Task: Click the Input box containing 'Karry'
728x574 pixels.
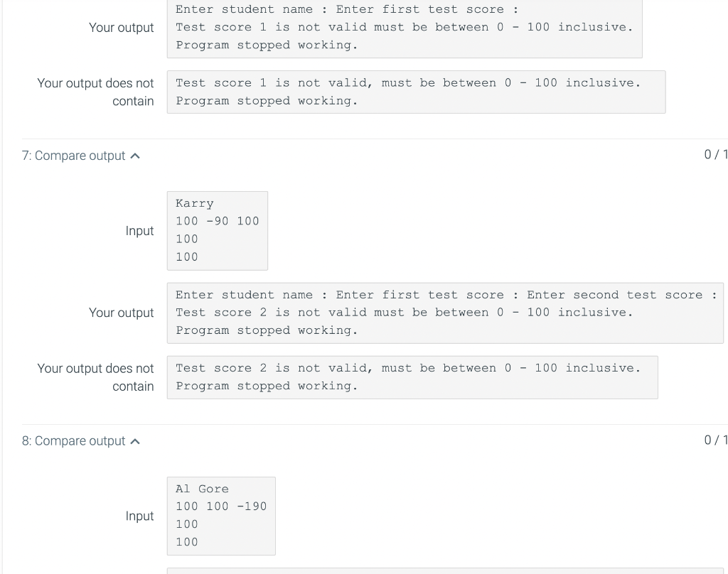Action: click(217, 230)
